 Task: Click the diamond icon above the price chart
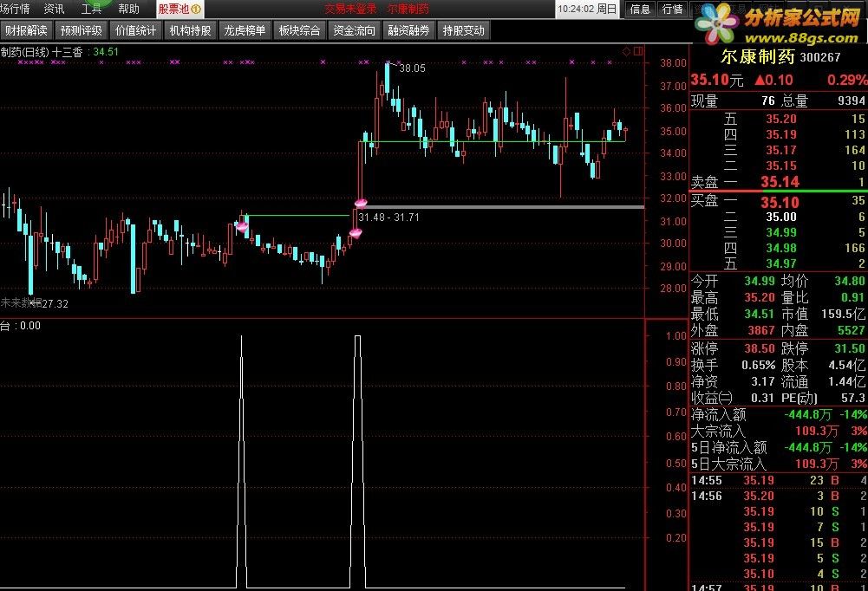[627, 51]
